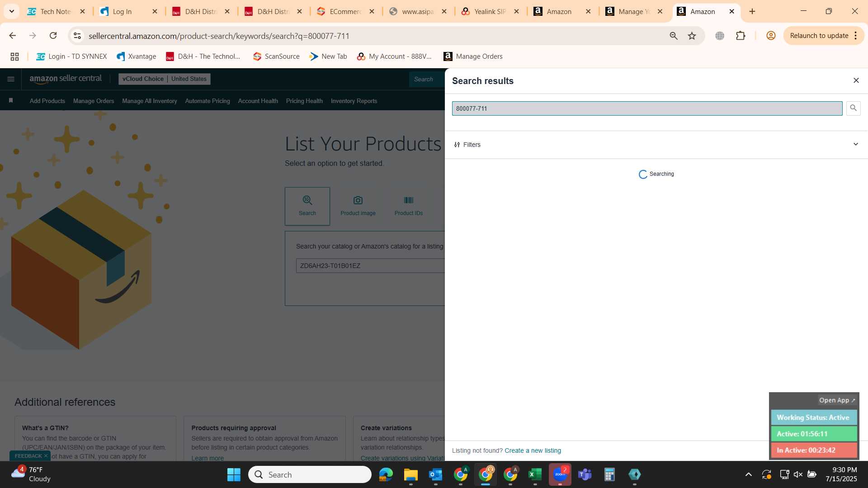Click the bookmark flag icon in nav bar
Image resolution: width=868 pixels, height=488 pixels.
click(11, 101)
